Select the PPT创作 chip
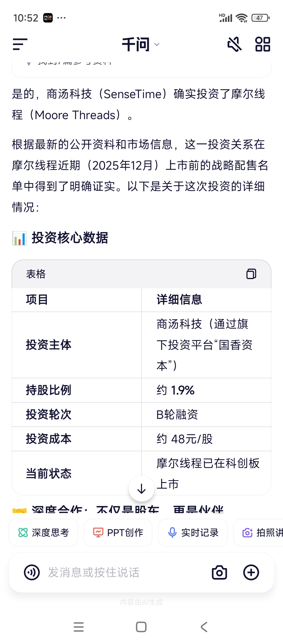This screenshot has height=644, width=283. (118, 532)
